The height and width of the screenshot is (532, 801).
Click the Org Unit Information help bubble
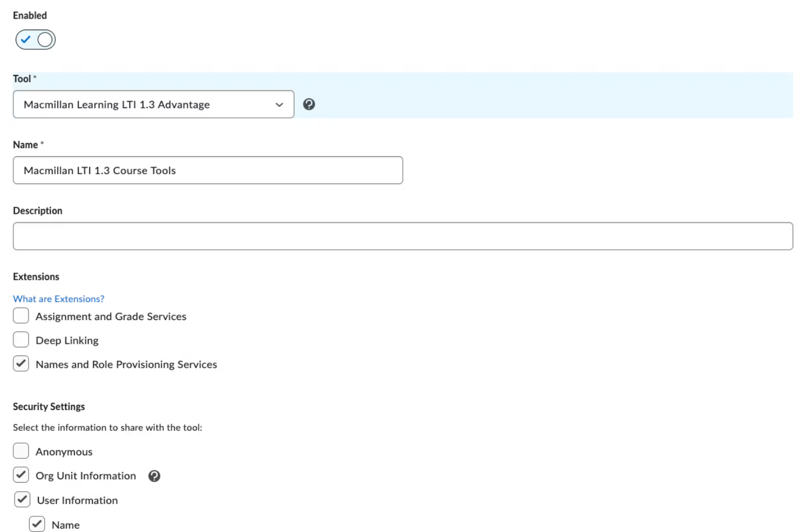155,476
